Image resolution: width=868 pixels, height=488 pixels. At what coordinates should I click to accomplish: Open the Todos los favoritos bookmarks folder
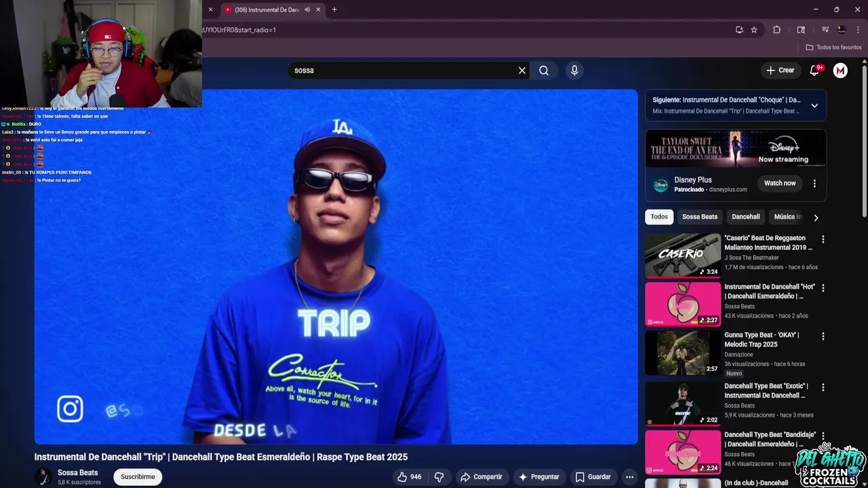pyautogui.click(x=833, y=47)
